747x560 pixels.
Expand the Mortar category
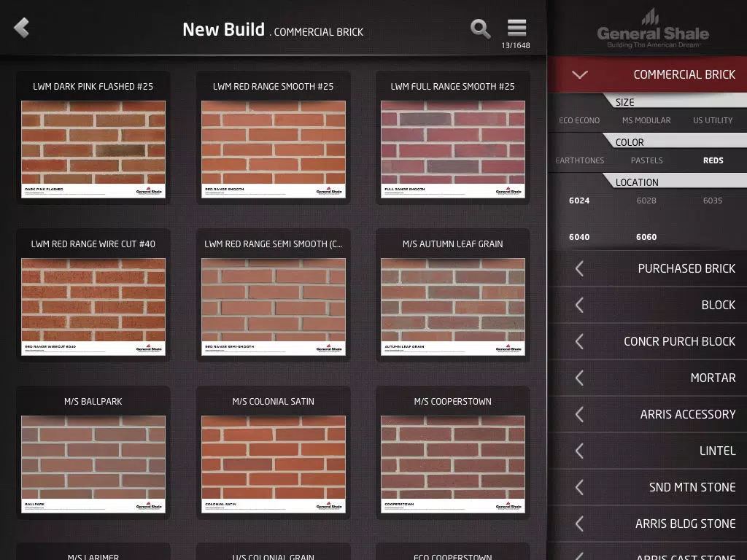pos(648,378)
